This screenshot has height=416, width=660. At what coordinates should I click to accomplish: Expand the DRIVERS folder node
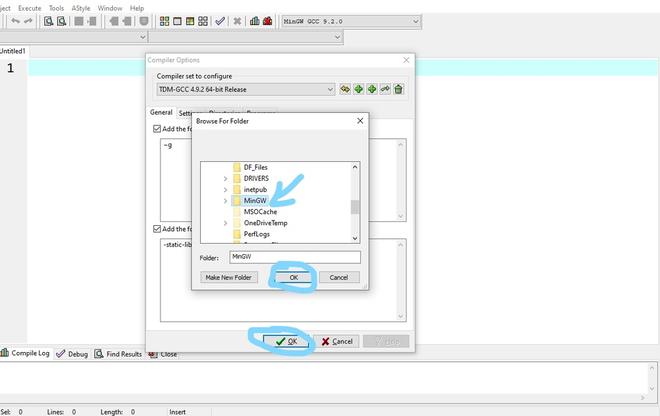click(x=225, y=179)
